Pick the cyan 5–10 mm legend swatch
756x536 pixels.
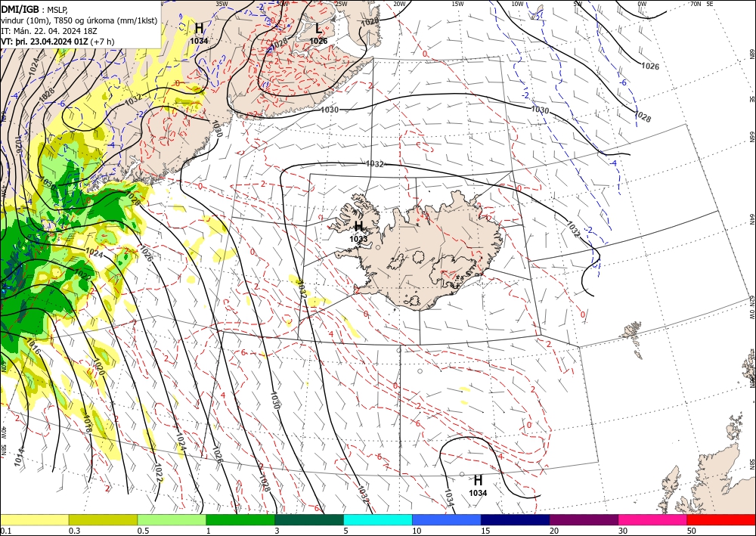(x=378, y=519)
